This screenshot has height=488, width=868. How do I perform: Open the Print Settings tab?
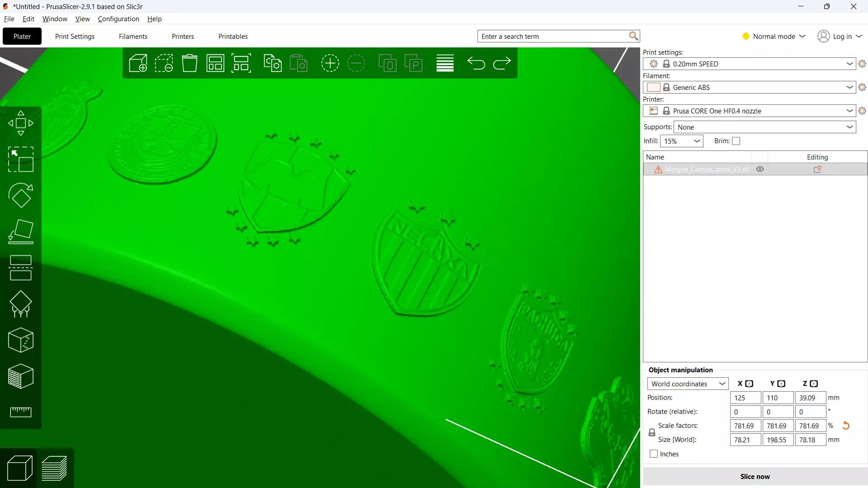75,36
